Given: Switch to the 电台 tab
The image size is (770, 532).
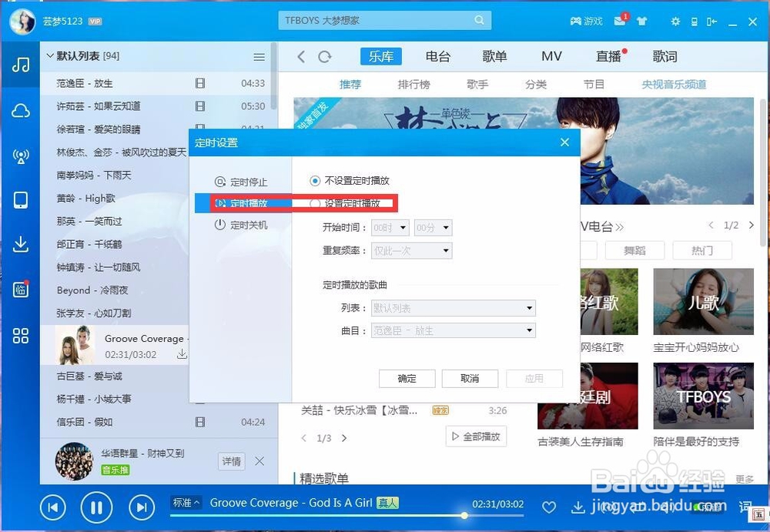Looking at the screenshot, I should tap(439, 55).
